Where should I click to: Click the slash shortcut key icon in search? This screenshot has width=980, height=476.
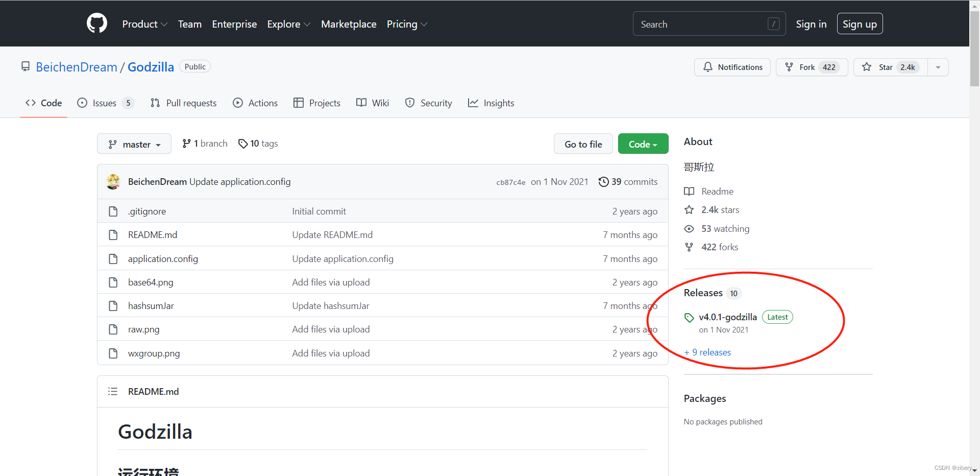pos(773,24)
